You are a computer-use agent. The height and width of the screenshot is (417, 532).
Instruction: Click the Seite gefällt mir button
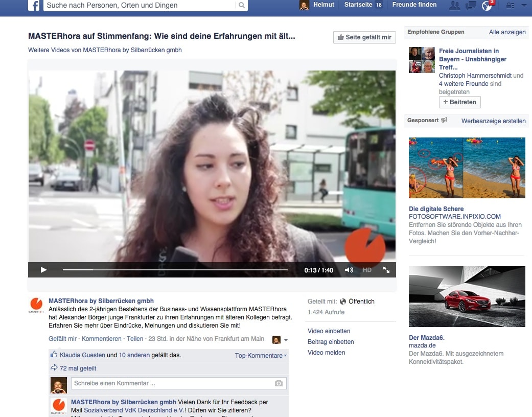[364, 37]
